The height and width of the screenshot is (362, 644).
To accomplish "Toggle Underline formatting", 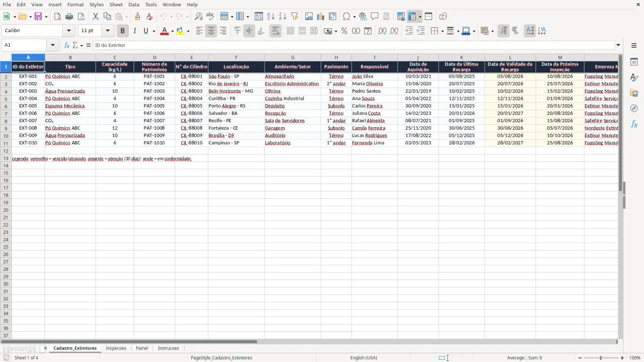I will (x=146, y=31).
